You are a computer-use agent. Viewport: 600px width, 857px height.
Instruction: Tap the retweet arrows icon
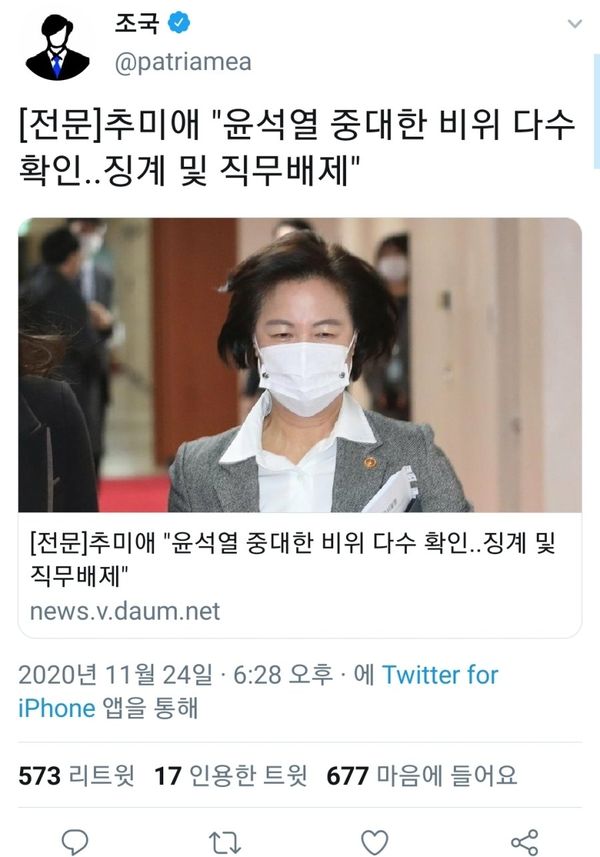tap(225, 842)
